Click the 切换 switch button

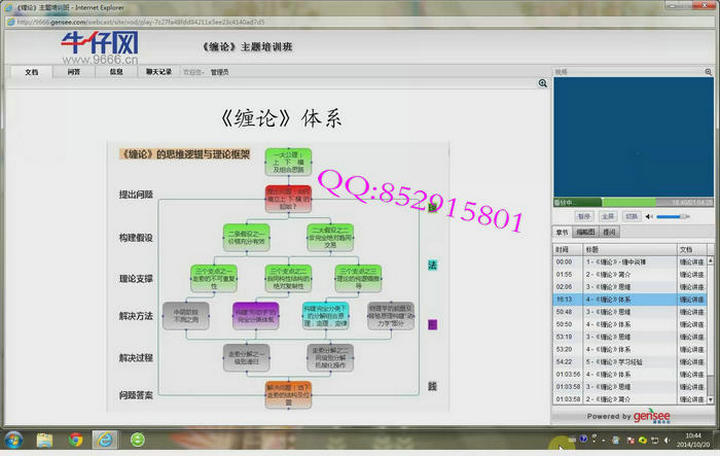coord(631,216)
